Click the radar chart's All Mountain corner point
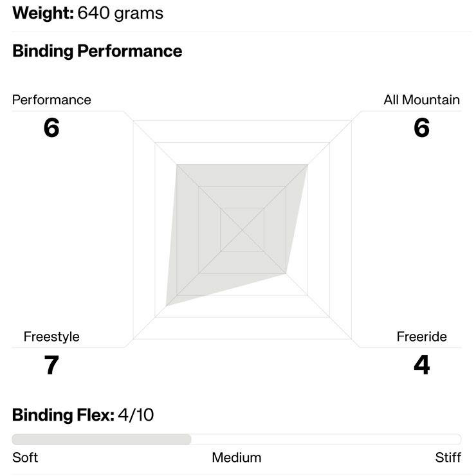This screenshot has height=476, width=476. [x=307, y=165]
